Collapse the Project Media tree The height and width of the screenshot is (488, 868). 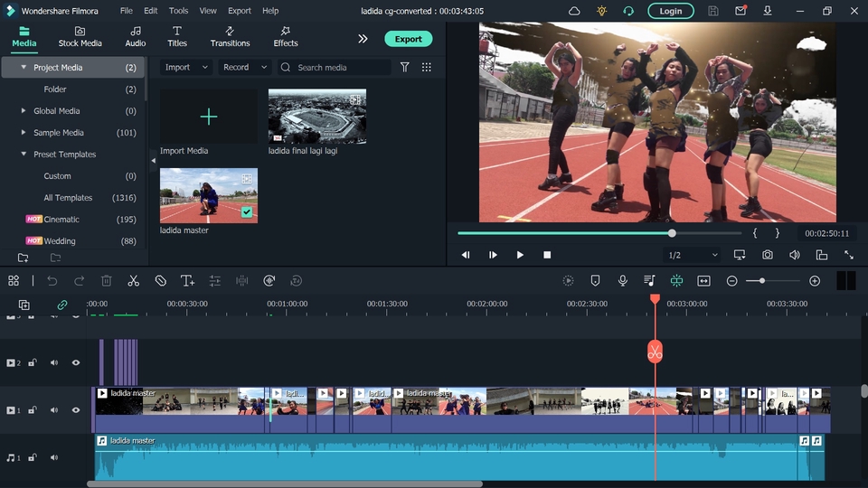click(x=24, y=67)
